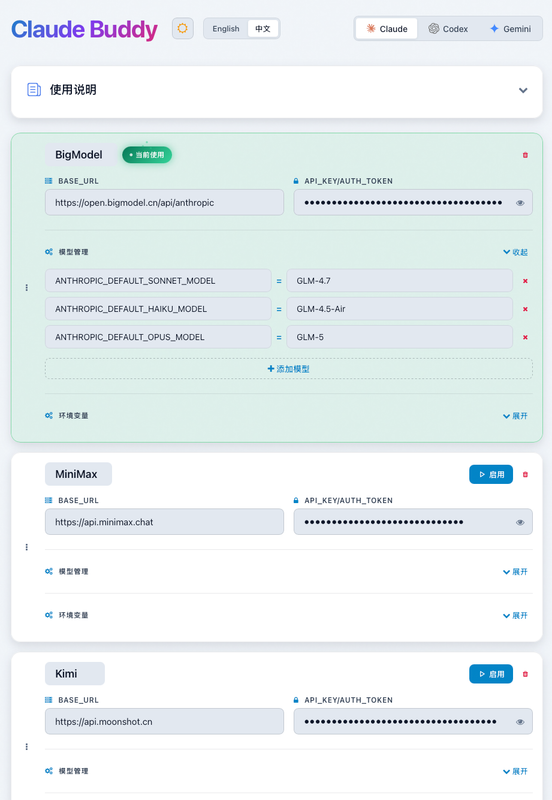Reveal the Kimi API key with eye icon
The height and width of the screenshot is (800, 552).
(x=520, y=722)
